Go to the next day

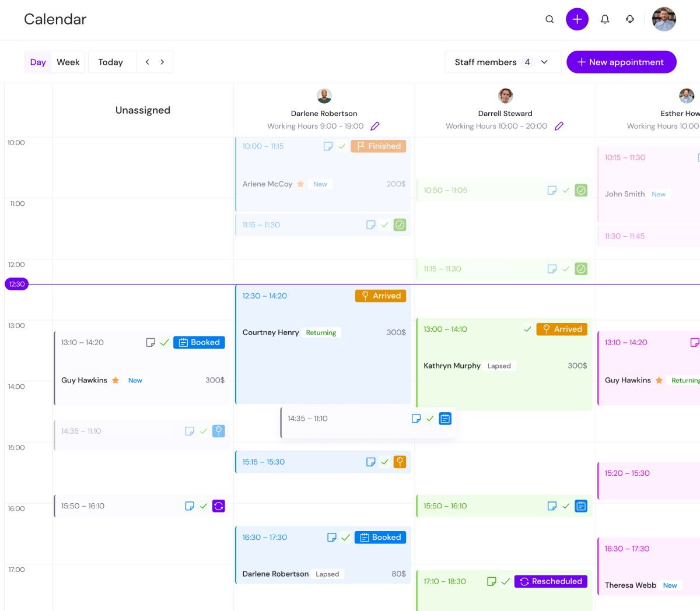(162, 62)
